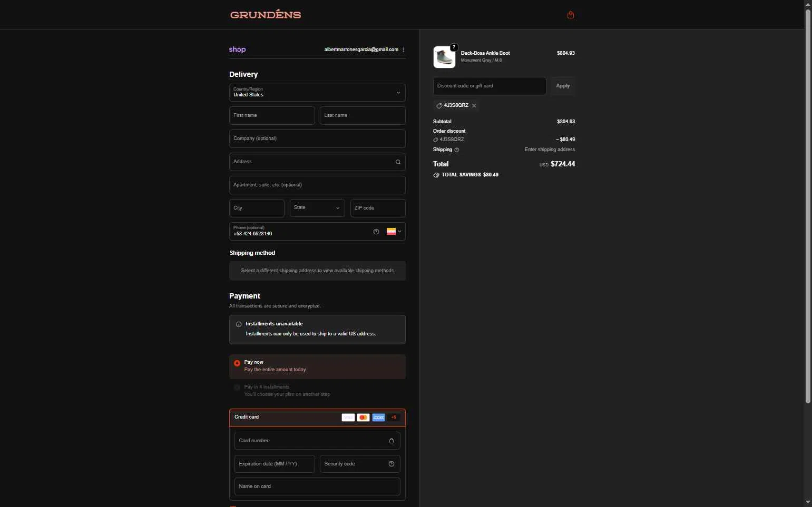Screen dimensions: 812x507
Task: Click the shipping info help icon
Action: pyautogui.click(x=457, y=150)
